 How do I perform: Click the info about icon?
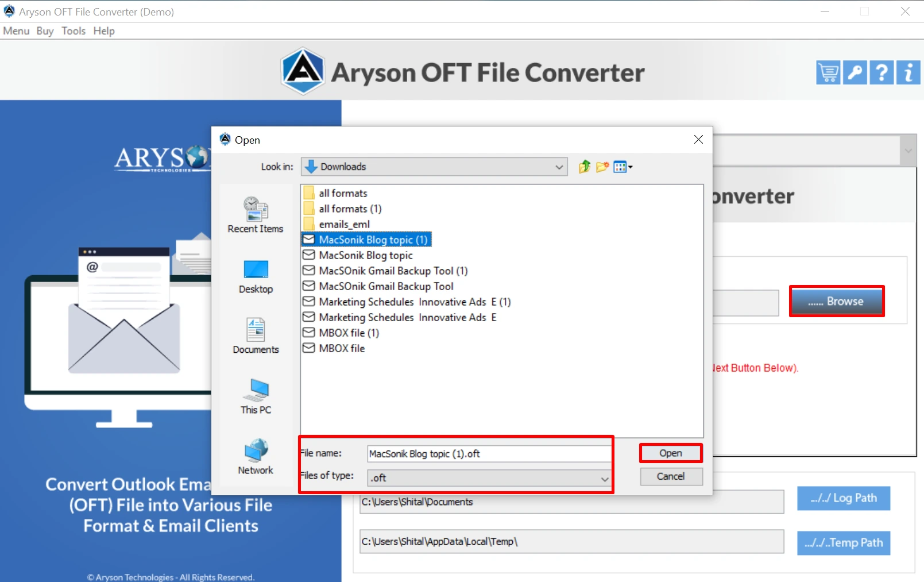pos(908,73)
